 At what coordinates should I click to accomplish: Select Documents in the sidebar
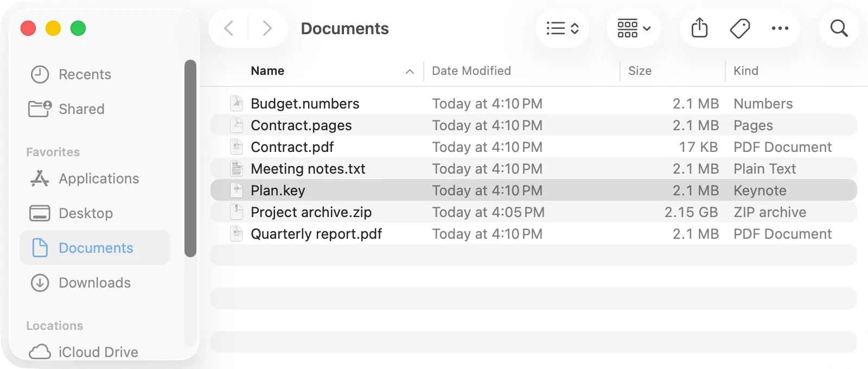95,248
